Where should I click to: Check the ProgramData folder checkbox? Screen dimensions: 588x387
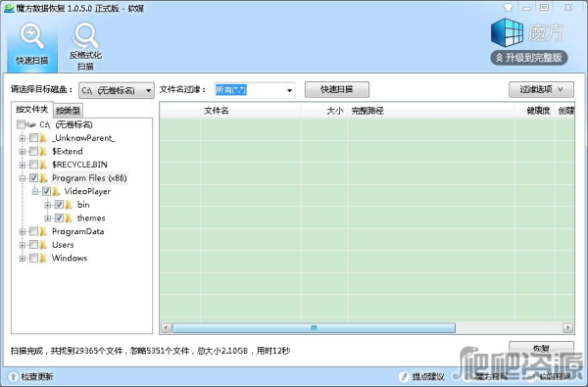(33, 231)
